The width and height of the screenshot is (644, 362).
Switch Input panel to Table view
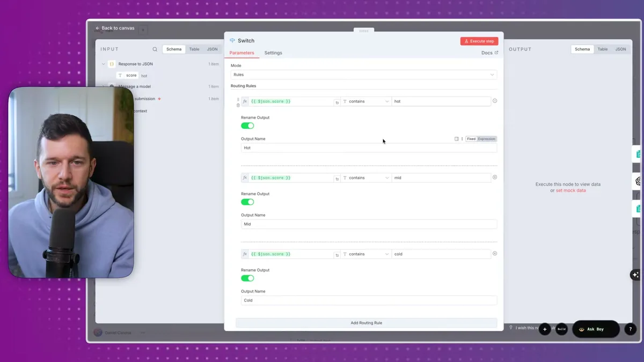click(194, 49)
